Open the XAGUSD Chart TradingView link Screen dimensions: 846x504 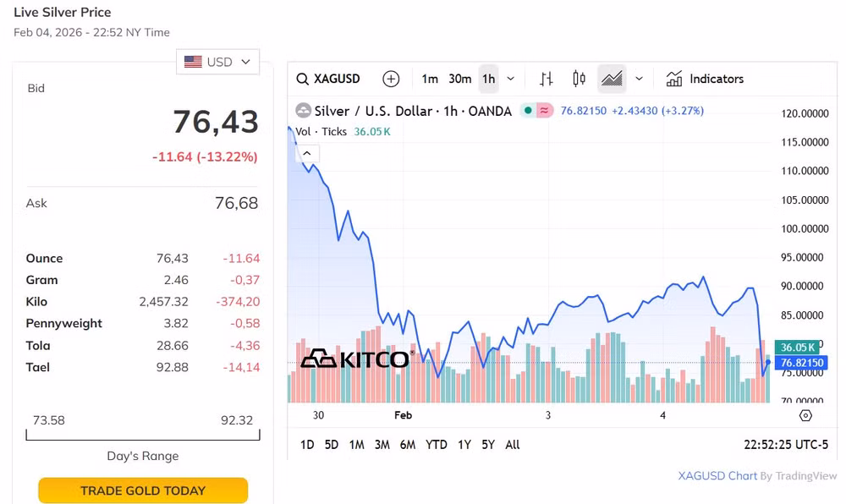(757, 476)
